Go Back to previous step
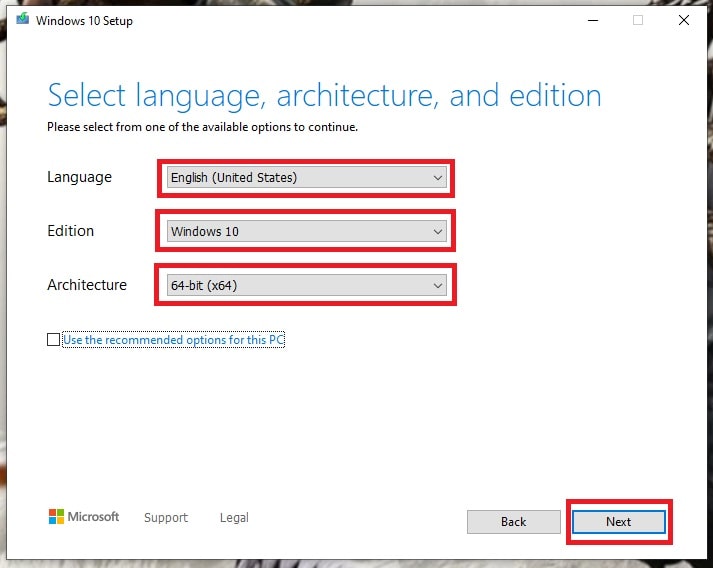Image resolution: width=713 pixels, height=568 pixels. coord(513,522)
